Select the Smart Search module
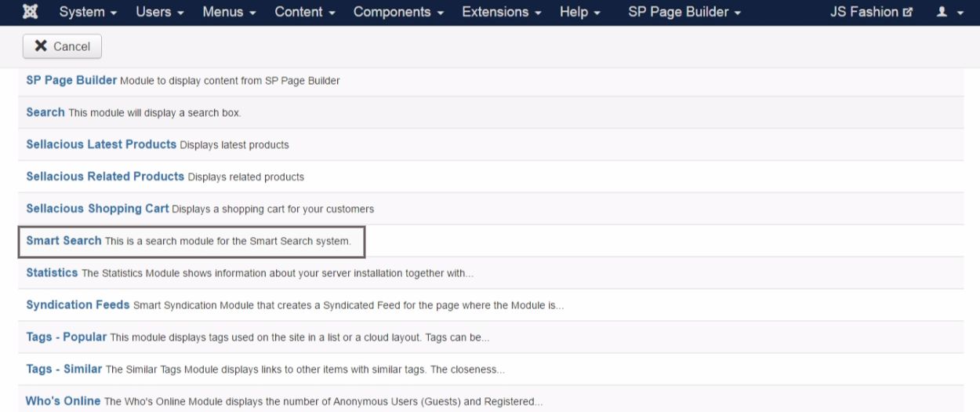The height and width of the screenshot is (412, 980). coord(64,241)
